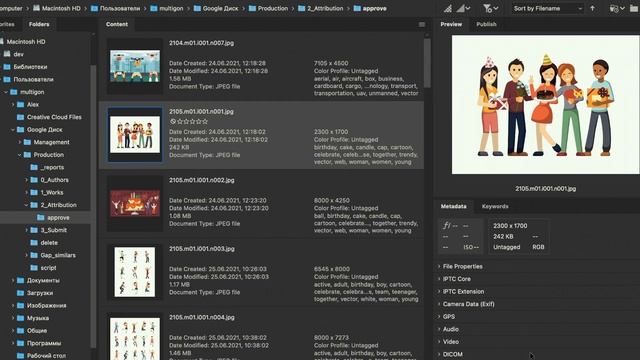
Task: Click the thumbnail quality browse icon
Action: coord(448,8)
